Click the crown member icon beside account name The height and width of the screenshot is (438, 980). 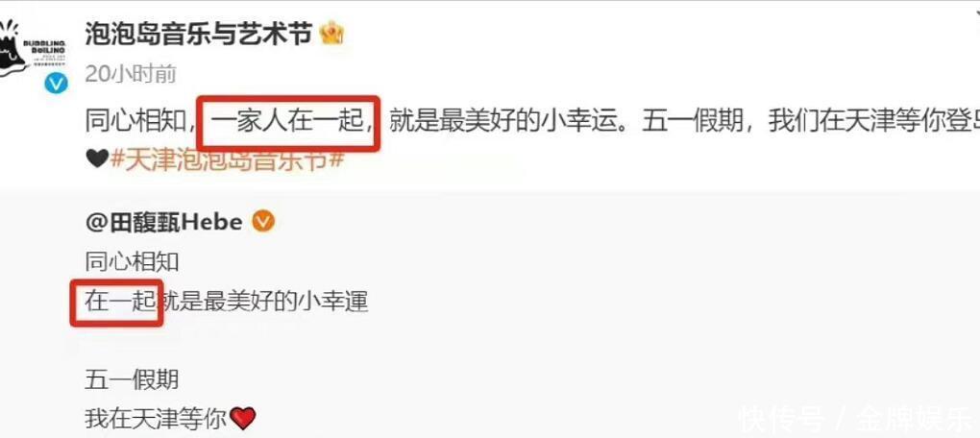[x=331, y=33]
